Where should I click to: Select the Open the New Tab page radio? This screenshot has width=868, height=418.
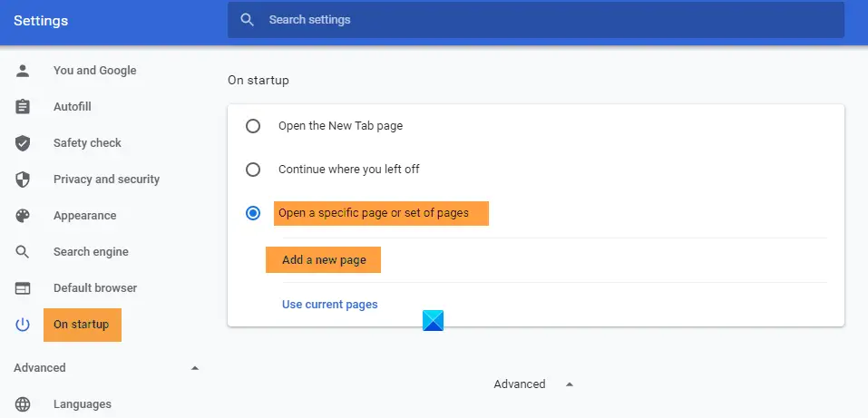[253, 126]
